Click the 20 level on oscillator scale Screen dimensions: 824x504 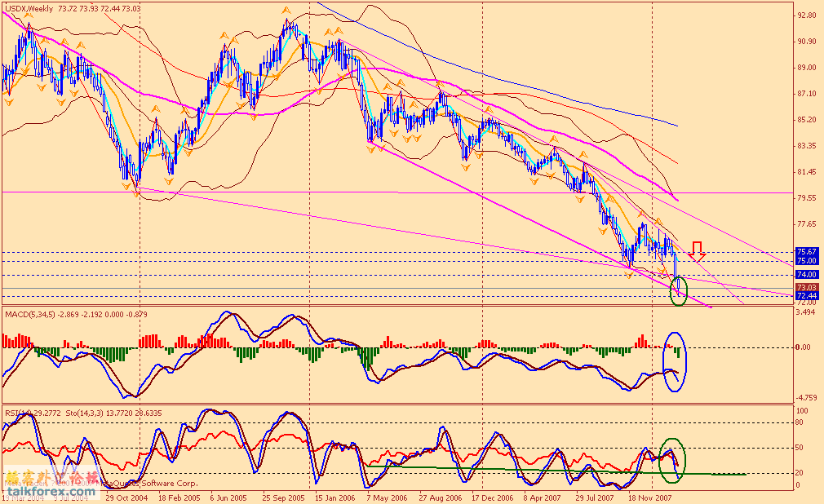click(x=800, y=473)
